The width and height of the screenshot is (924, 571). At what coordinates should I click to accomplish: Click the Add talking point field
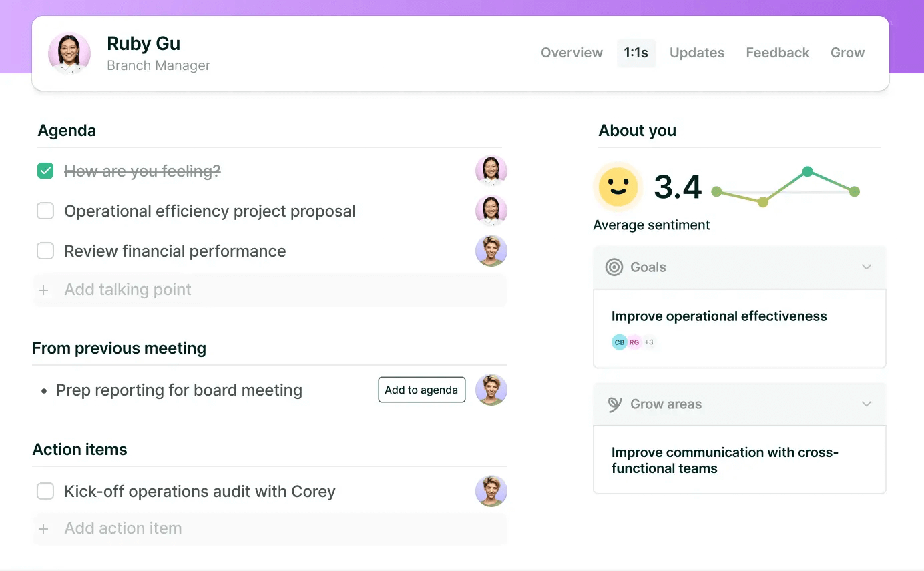(x=270, y=290)
